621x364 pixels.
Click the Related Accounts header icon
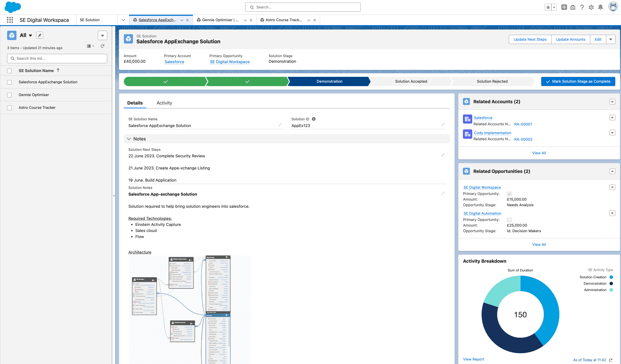(466, 102)
